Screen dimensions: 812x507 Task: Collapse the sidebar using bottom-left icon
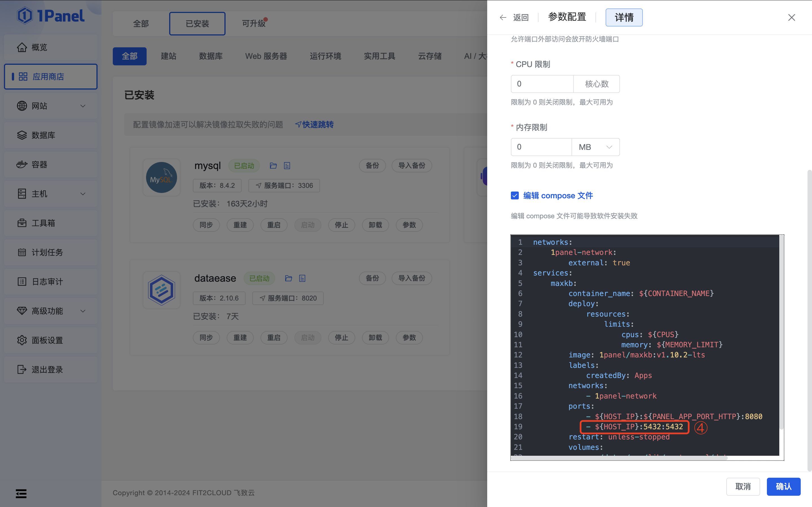21,493
